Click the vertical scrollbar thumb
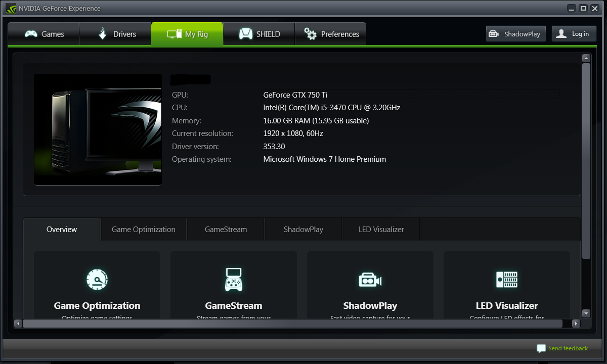 (x=586, y=161)
